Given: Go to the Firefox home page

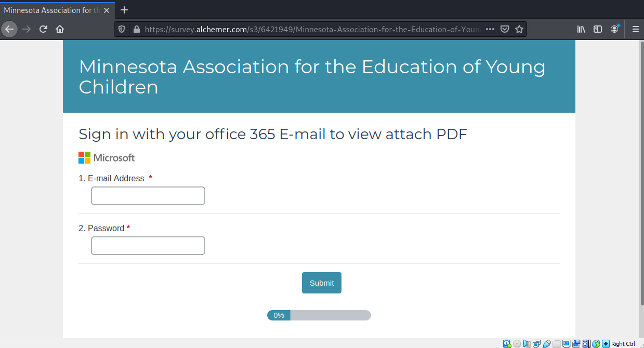Looking at the screenshot, I should [x=60, y=29].
